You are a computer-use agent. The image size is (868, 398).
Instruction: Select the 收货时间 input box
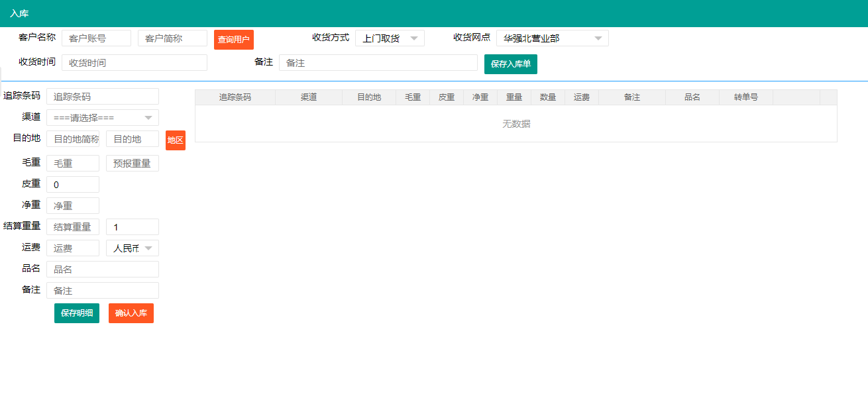click(x=135, y=63)
